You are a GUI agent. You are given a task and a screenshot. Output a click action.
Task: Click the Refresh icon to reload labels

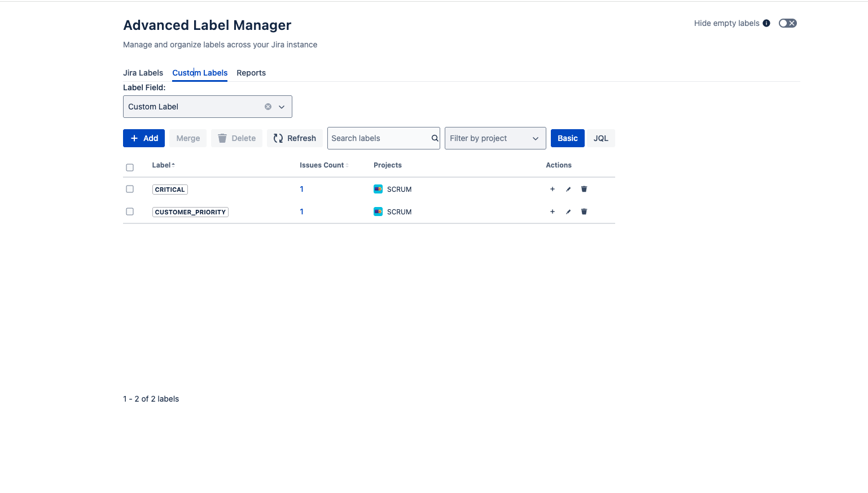point(278,138)
